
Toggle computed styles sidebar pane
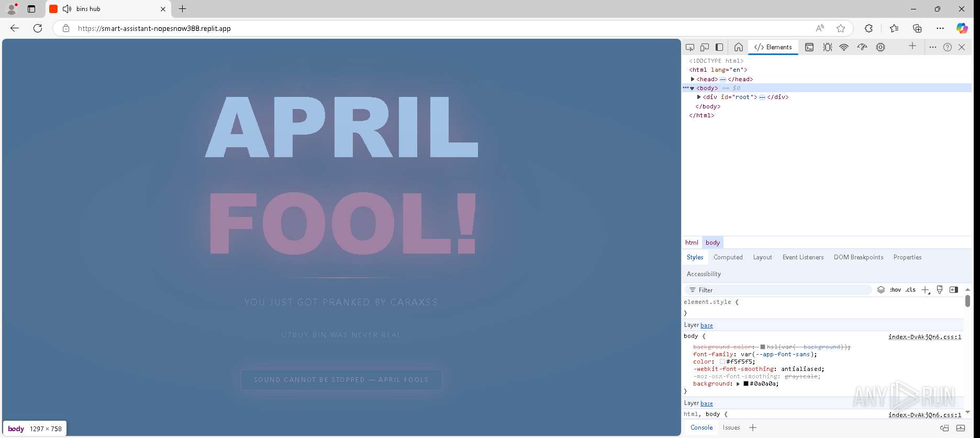tap(954, 290)
